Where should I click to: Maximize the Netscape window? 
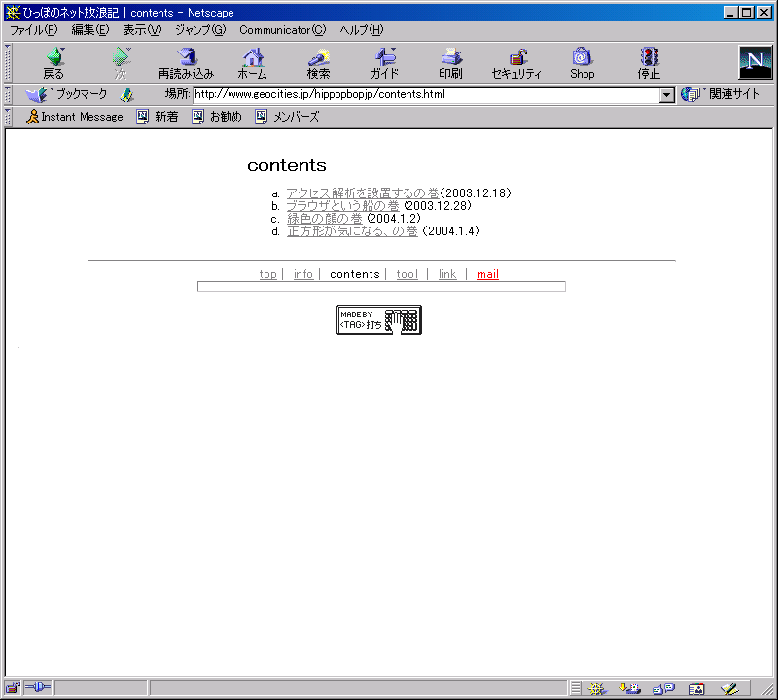click(x=747, y=13)
